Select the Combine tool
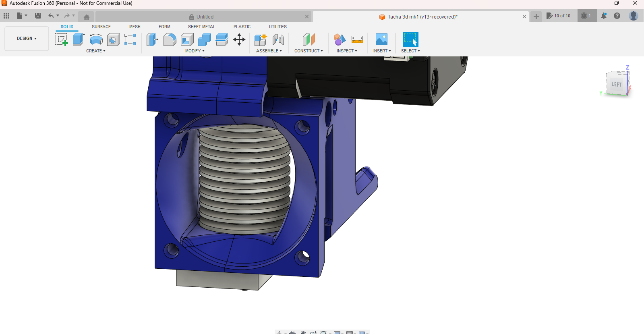 click(204, 39)
